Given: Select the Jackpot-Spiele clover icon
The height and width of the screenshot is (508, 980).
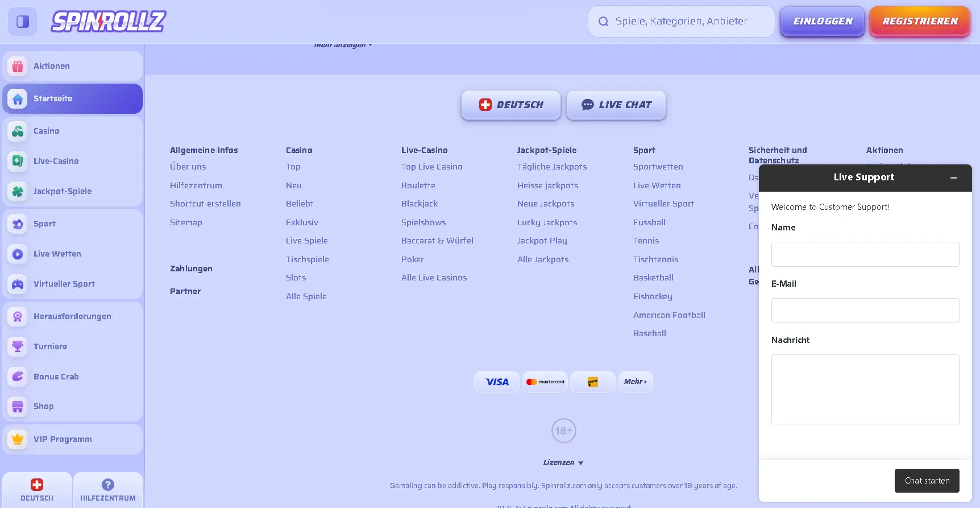Looking at the screenshot, I should pos(18,192).
